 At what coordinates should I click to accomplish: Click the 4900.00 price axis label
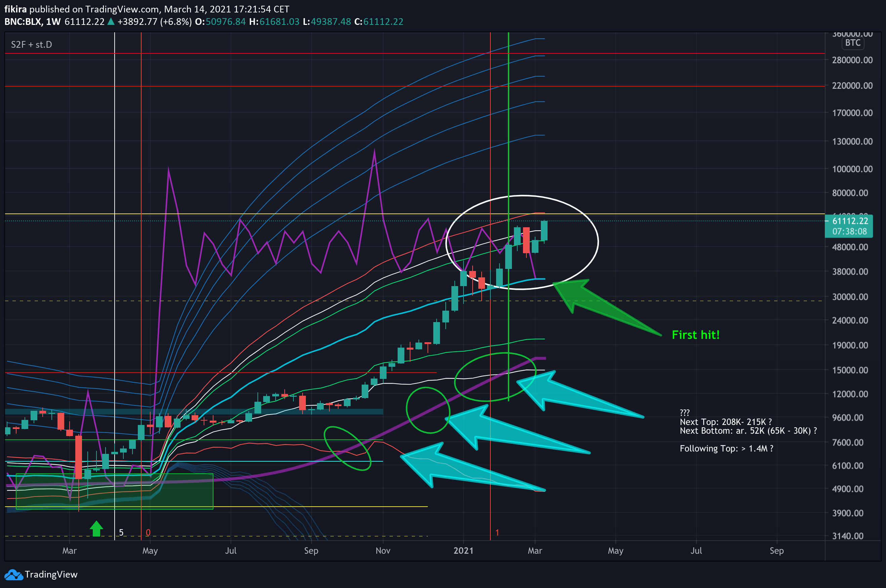click(x=848, y=489)
